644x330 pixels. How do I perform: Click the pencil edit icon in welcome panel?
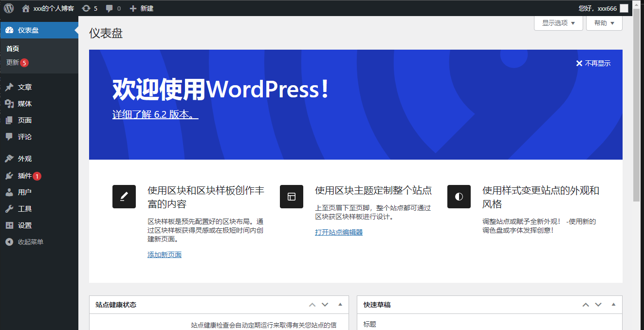(124, 197)
